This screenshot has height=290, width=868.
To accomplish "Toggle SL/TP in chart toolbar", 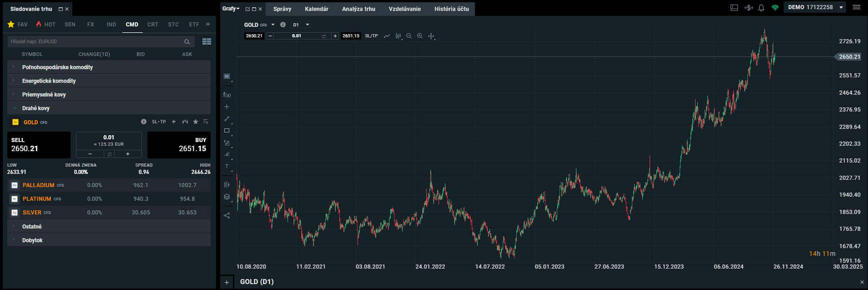I will click(x=371, y=36).
